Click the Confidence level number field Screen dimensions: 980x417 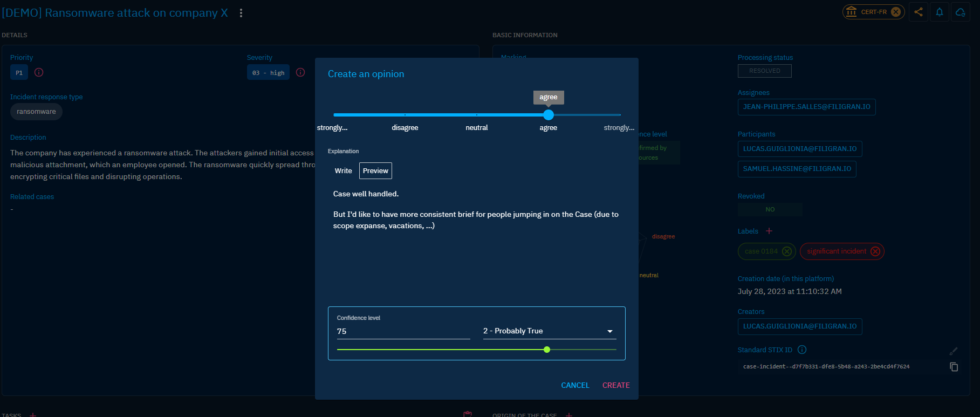tap(403, 331)
